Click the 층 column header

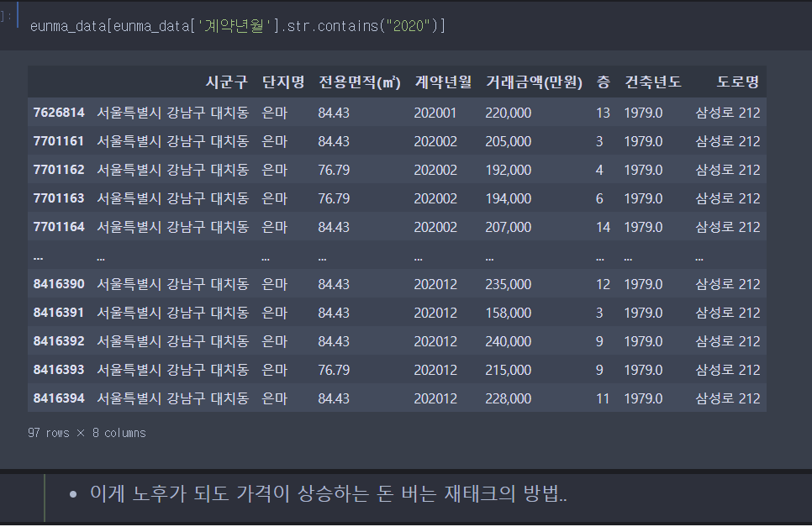pos(603,82)
